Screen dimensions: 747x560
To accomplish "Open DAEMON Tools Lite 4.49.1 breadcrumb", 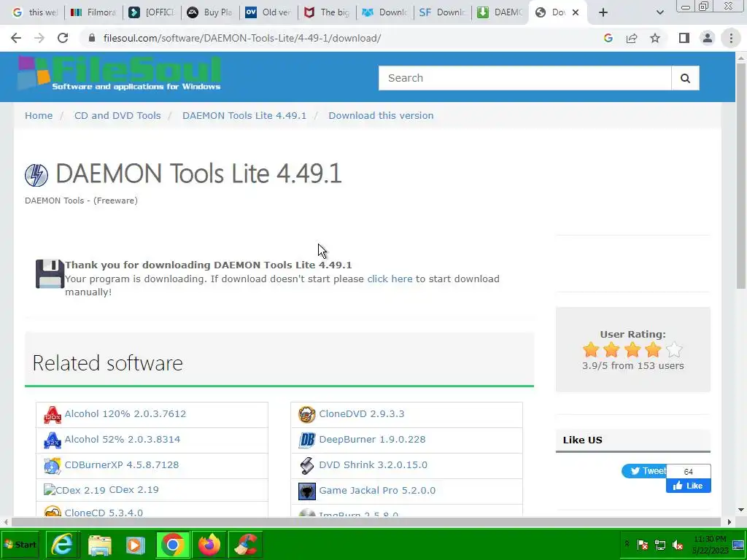I will [x=244, y=116].
